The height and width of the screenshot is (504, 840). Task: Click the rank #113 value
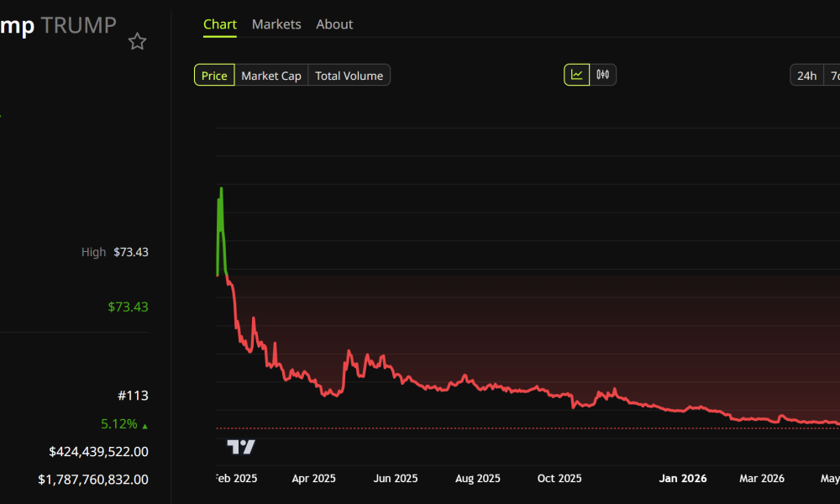[x=133, y=396]
